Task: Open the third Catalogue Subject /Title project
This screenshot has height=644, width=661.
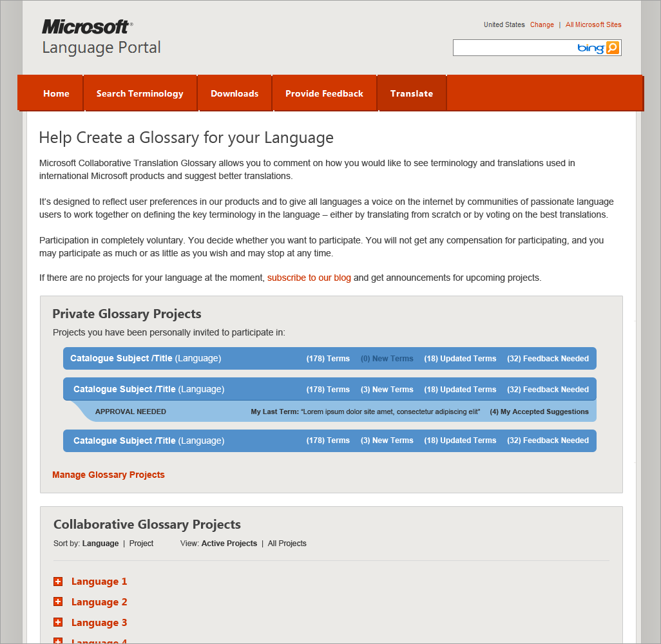Action: 149,440
